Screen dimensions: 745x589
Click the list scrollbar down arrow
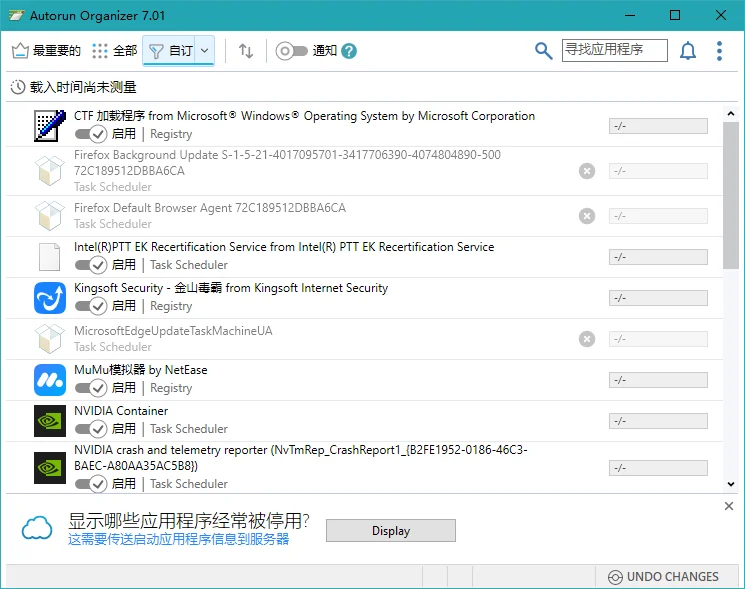(731, 484)
